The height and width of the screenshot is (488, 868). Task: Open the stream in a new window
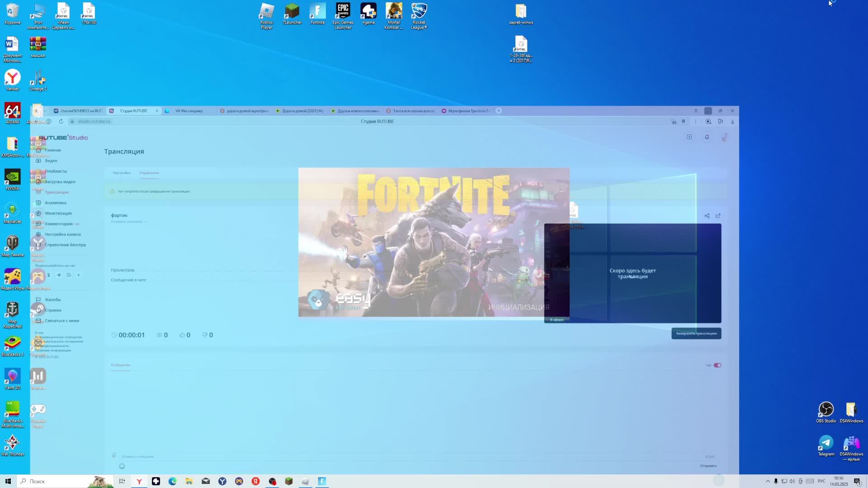(718, 216)
